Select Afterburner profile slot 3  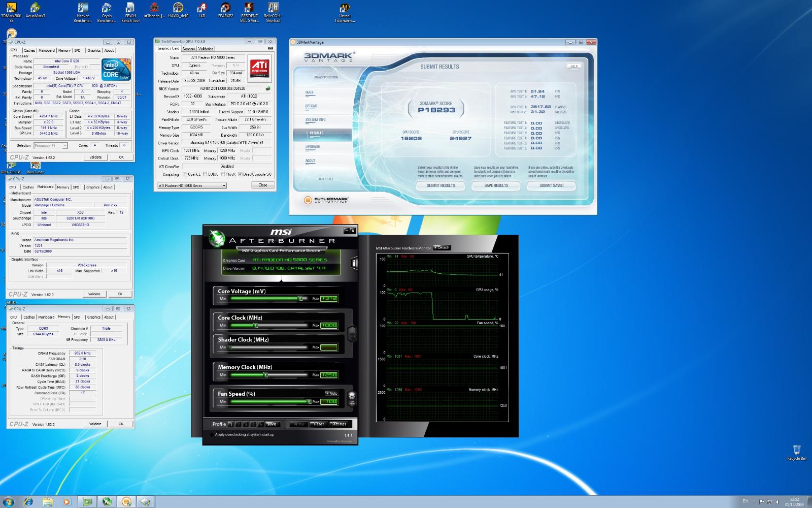coord(246,424)
